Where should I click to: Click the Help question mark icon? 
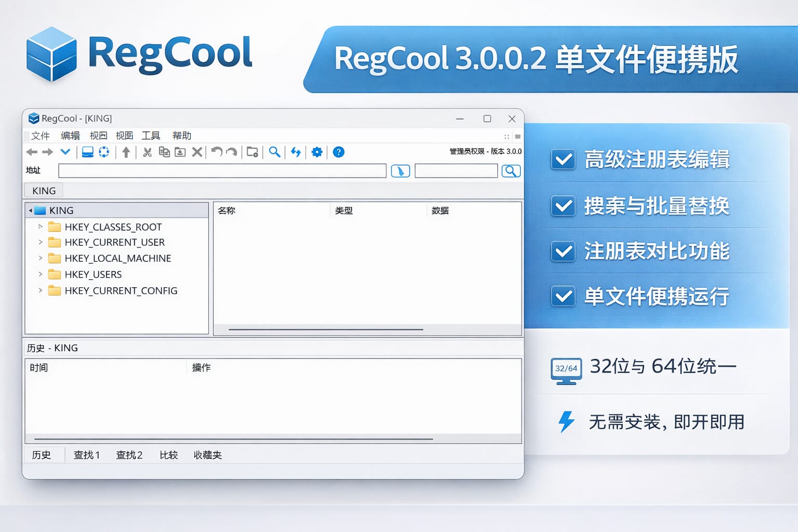[x=339, y=152]
